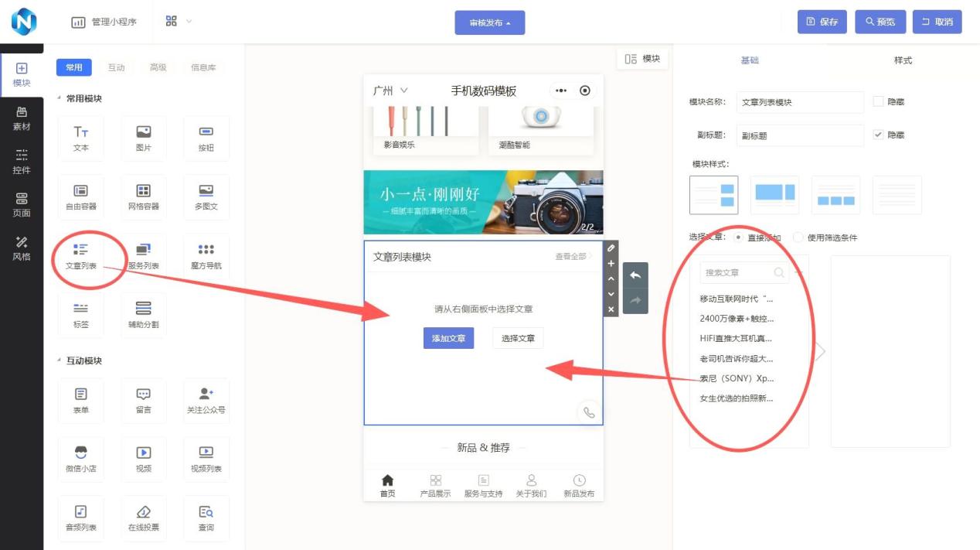The width and height of the screenshot is (980, 550).
Task: Open the 控件 controls sidebar panel
Action: tap(22, 162)
